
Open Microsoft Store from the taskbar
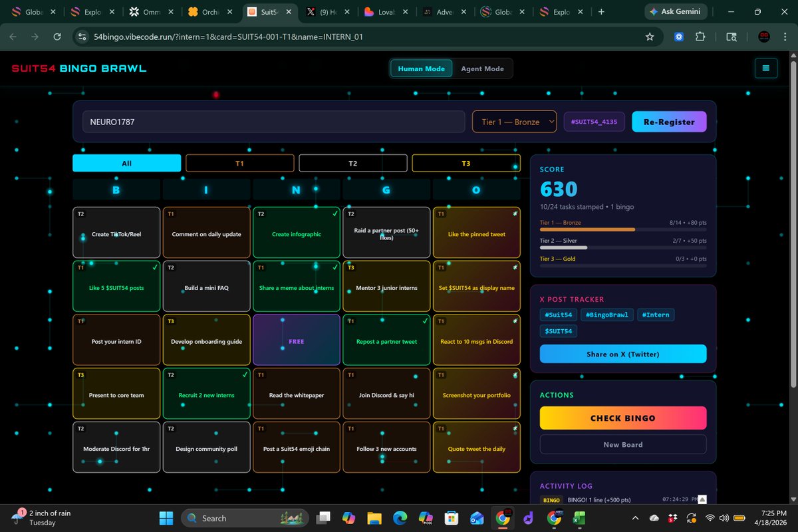click(452, 518)
